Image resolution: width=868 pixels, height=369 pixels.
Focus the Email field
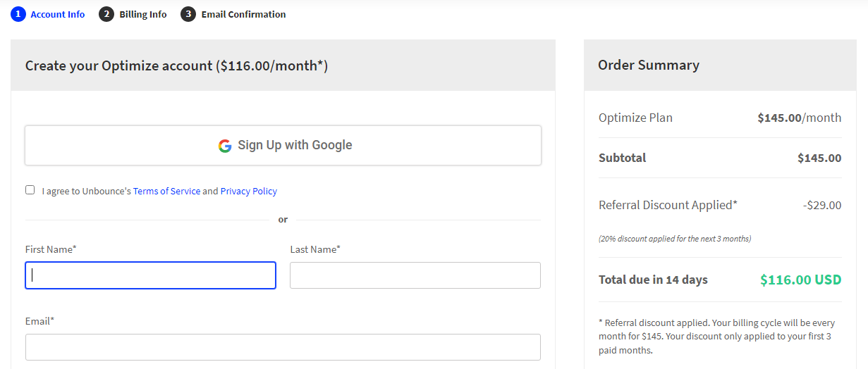coord(283,347)
